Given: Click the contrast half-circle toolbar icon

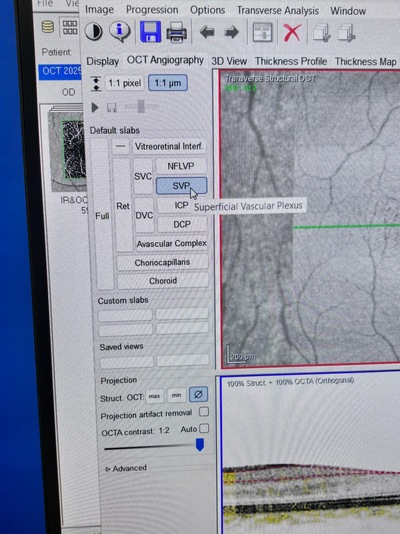Looking at the screenshot, I should [93, 32].
